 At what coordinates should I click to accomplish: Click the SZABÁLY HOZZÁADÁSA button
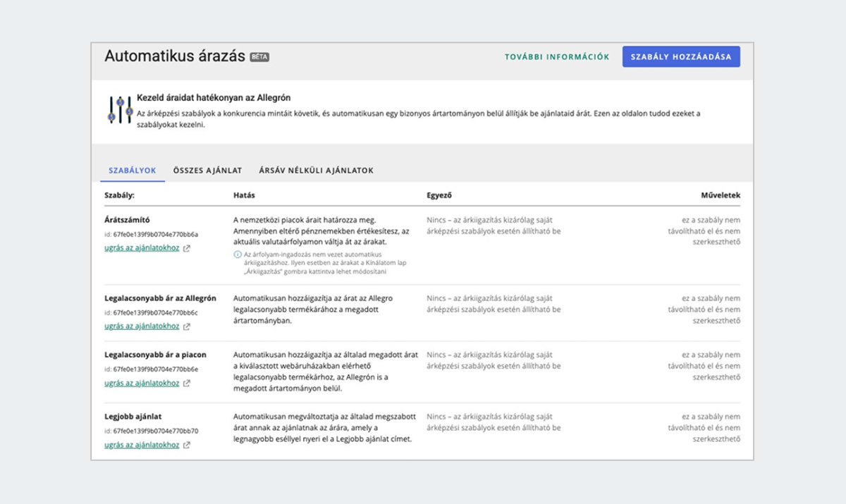click(681, 57)
